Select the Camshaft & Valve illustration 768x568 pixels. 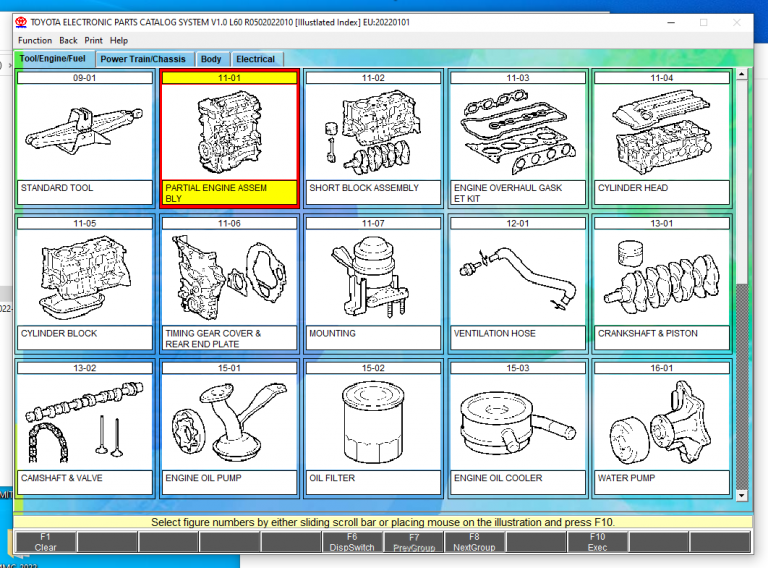(85, 422)
